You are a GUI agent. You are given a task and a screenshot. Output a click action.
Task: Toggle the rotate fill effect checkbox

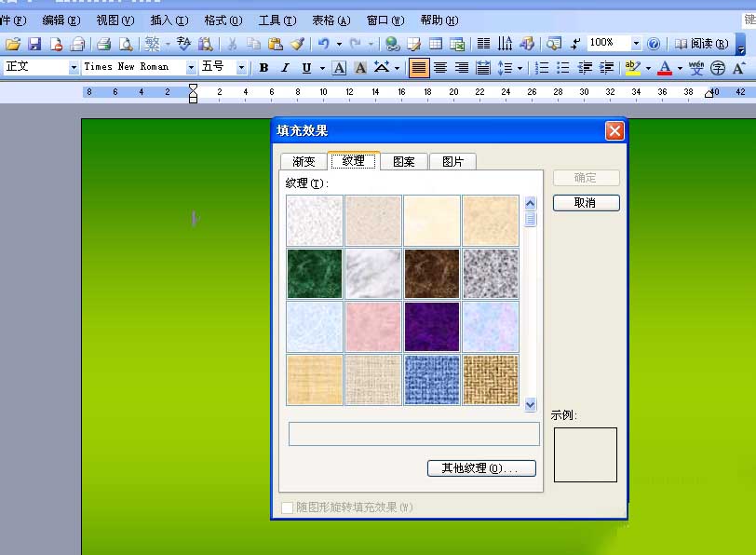(x=287, y=508)
